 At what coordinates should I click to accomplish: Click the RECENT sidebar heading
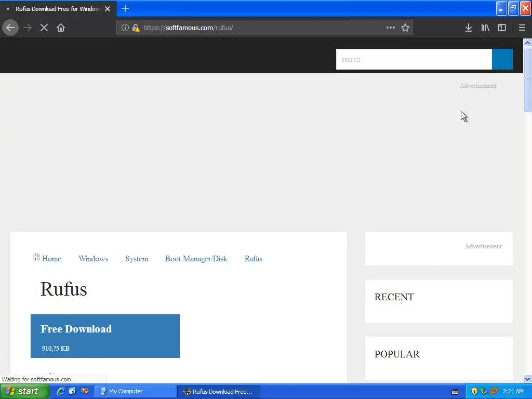coord(394,297)
